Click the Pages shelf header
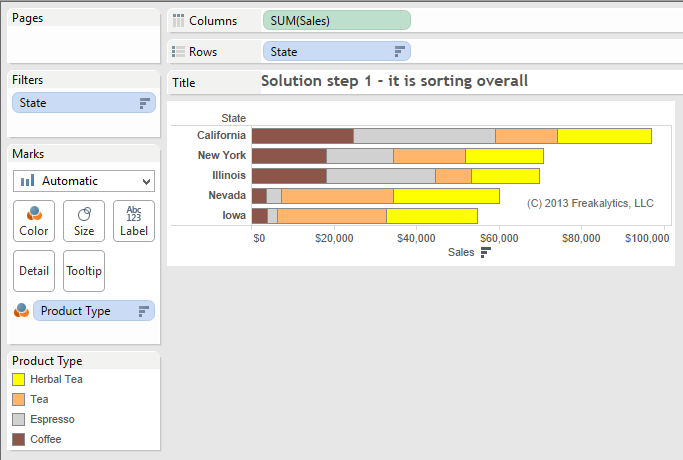The height and width of the screenshot is (460, 683). coord(27,18)
